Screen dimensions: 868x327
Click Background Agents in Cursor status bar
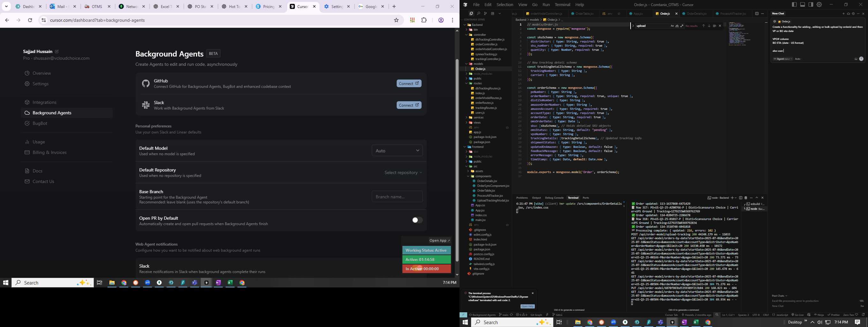[x=482, y=315]
